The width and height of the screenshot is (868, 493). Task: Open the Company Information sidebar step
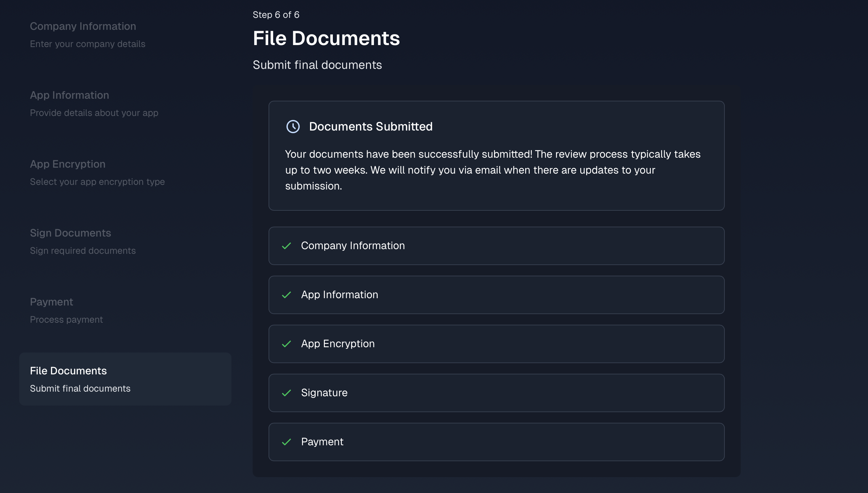click(83, 34)
